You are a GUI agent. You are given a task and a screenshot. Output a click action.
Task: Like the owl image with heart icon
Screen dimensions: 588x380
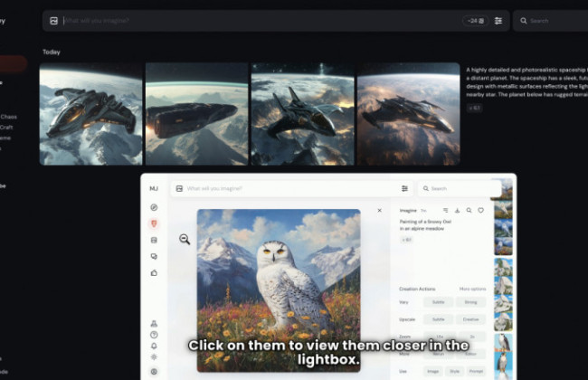click(480, 210)
